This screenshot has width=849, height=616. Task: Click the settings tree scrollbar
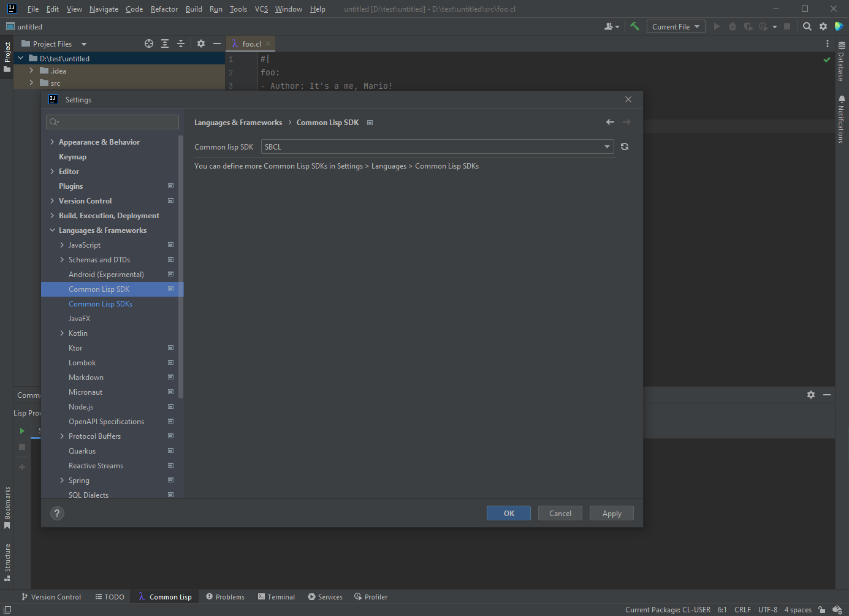181,267
